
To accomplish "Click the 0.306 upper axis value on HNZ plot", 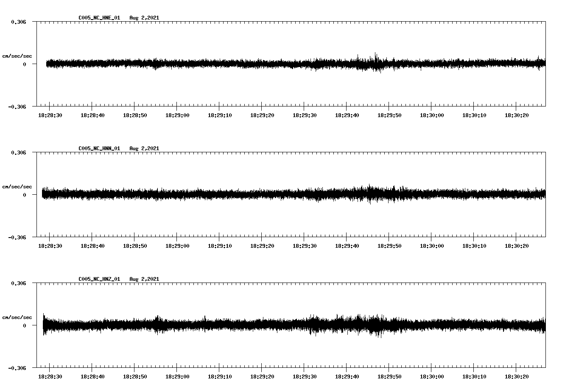I will 19,283.
